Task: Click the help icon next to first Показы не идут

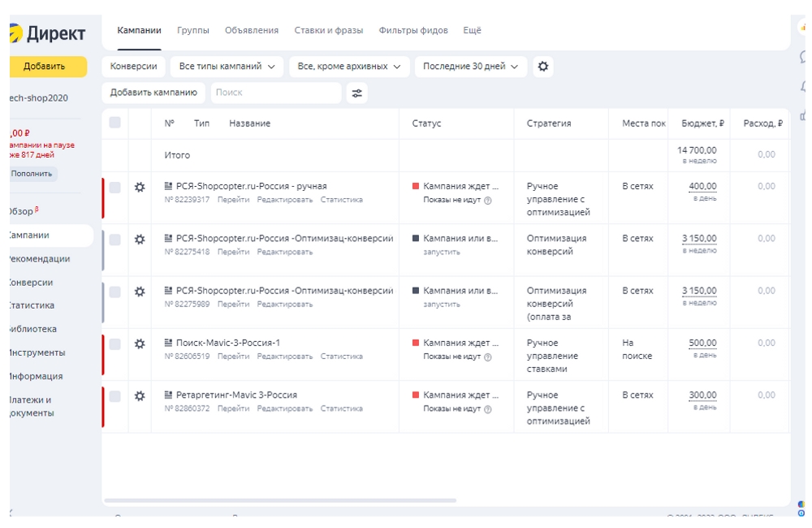Action: pos(488,200)
